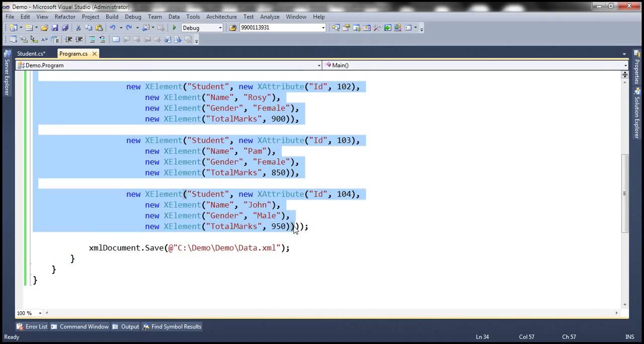The width and height of the screenshot is (644, 344).
Task: Uncomment the selected lines icon
Action: [102, 39]
